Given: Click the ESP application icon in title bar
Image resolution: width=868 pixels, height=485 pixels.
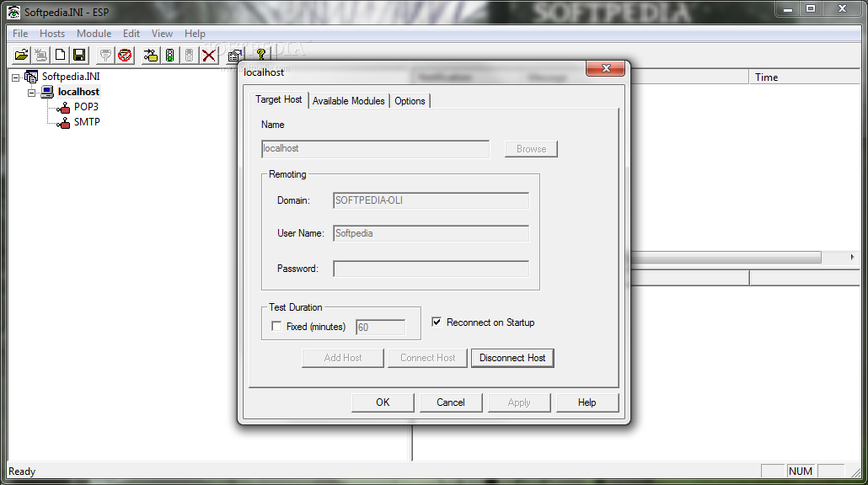Looking at the screenshot, I should [13, 12].
